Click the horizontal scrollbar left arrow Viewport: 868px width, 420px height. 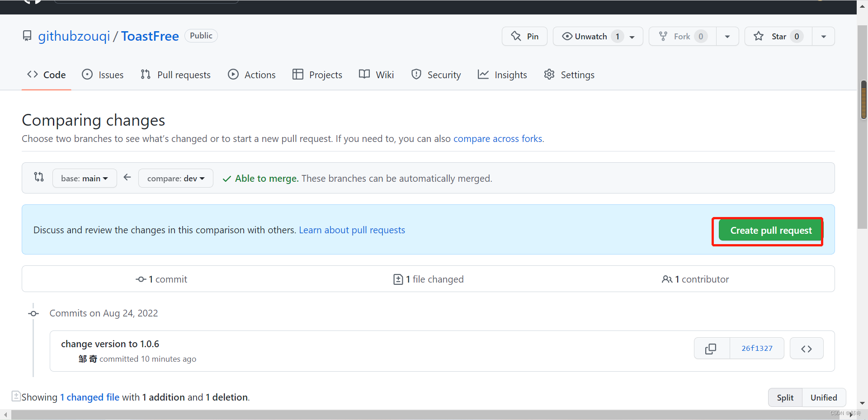point(5,415)
